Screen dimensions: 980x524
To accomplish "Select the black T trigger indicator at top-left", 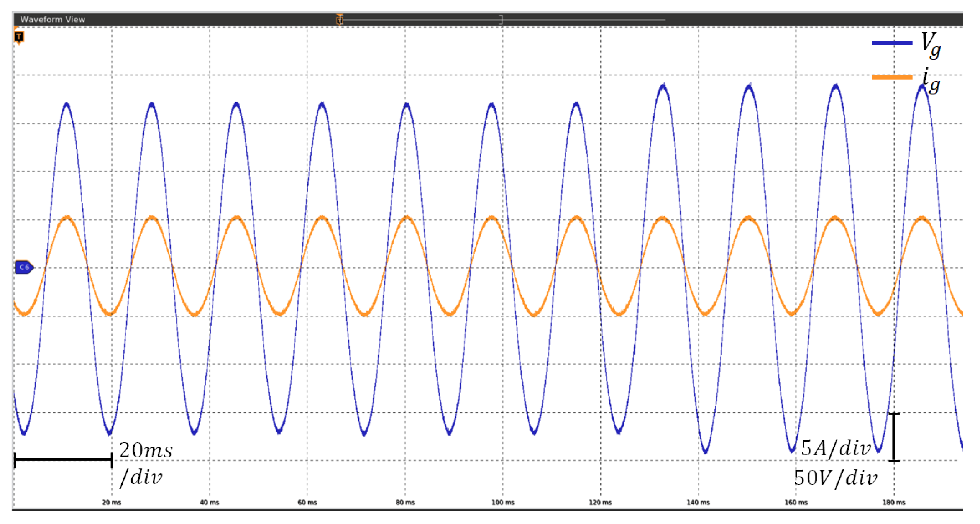I will (x=19, y=37).
